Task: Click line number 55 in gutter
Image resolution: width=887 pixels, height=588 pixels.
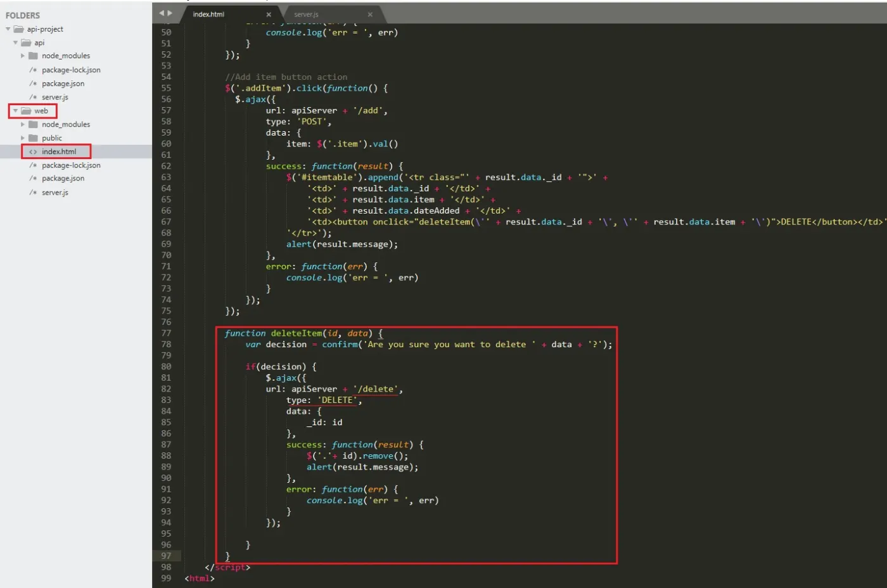Action: pyautogui.click(x=166, y=88)
